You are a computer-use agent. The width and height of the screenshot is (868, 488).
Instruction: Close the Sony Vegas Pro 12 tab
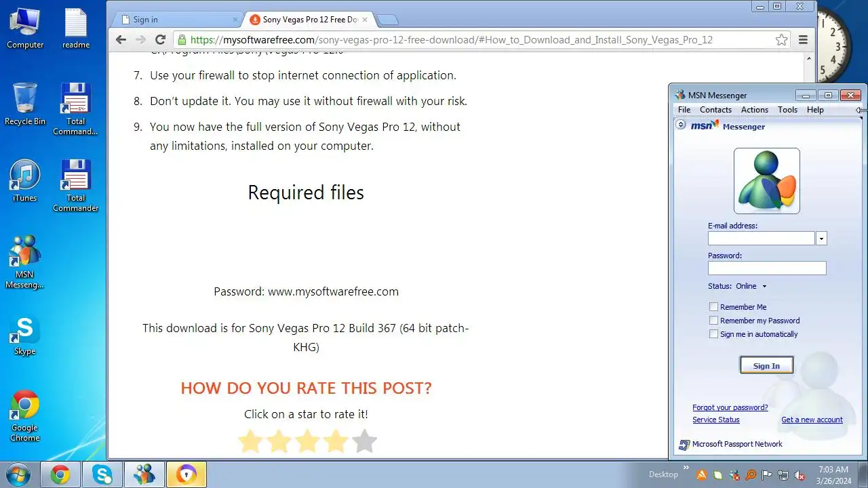[x=365, y=20]
